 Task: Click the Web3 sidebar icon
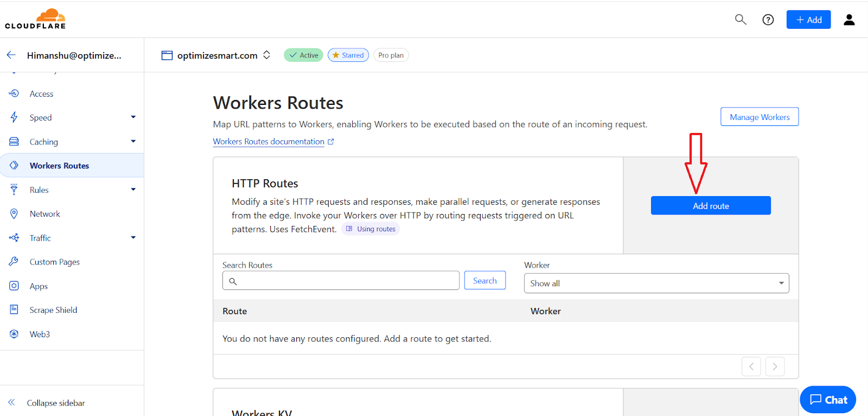(14, 333)
